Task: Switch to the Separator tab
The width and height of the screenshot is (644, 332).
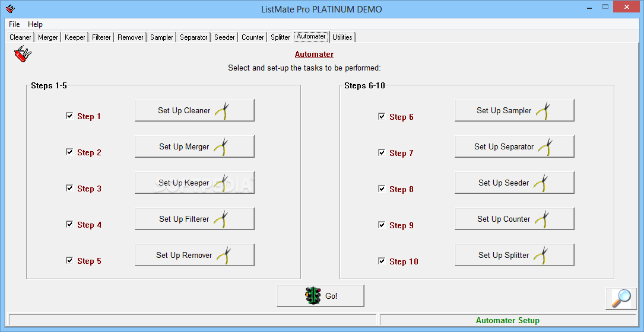Action: [194, 37]
